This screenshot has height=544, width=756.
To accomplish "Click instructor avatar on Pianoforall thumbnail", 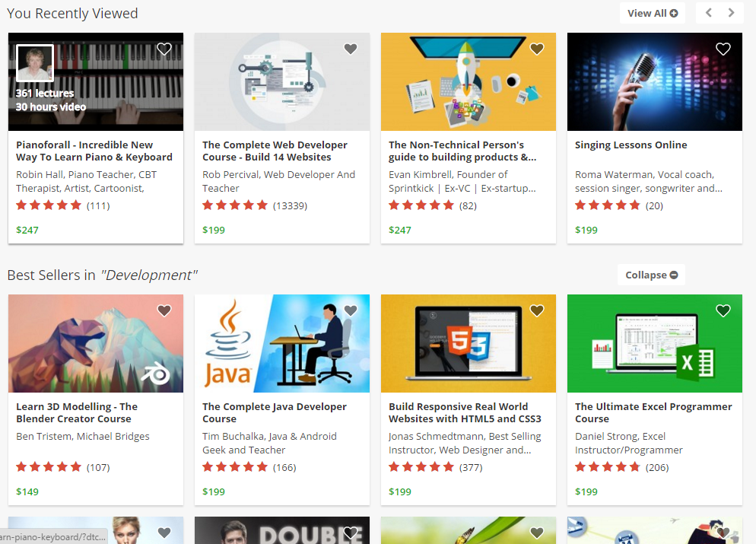I will point(35,63).
